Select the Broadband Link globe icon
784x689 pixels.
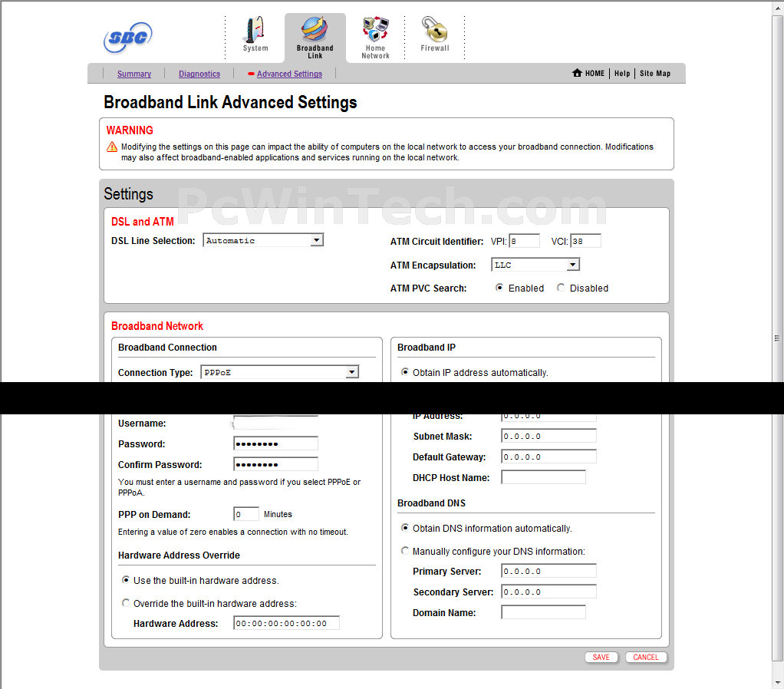pos(315,29)
